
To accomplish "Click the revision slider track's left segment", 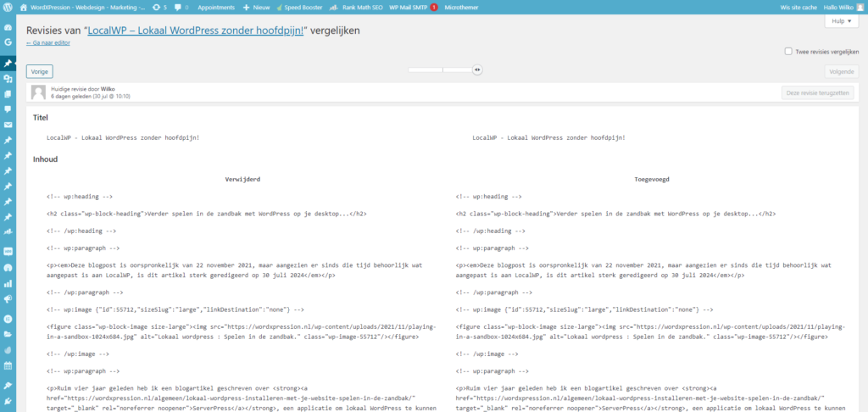I will click(x=426, y=70).
